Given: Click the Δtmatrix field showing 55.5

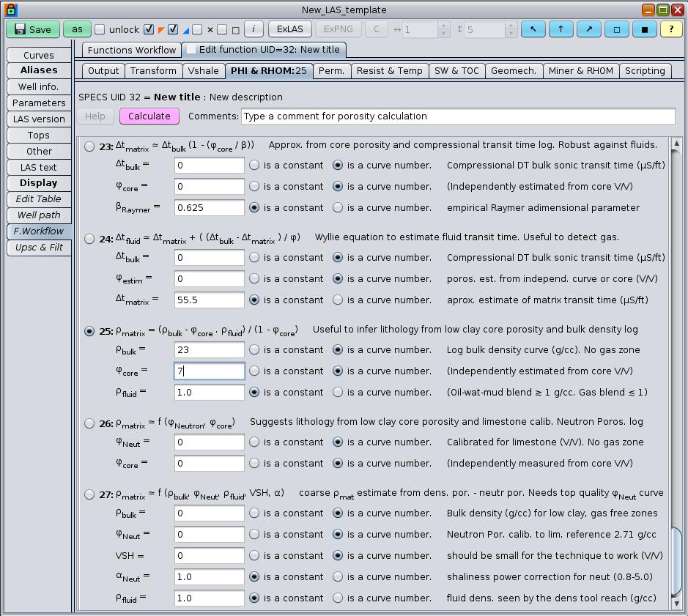Looking at the screenshot, I should pos(210,300).
